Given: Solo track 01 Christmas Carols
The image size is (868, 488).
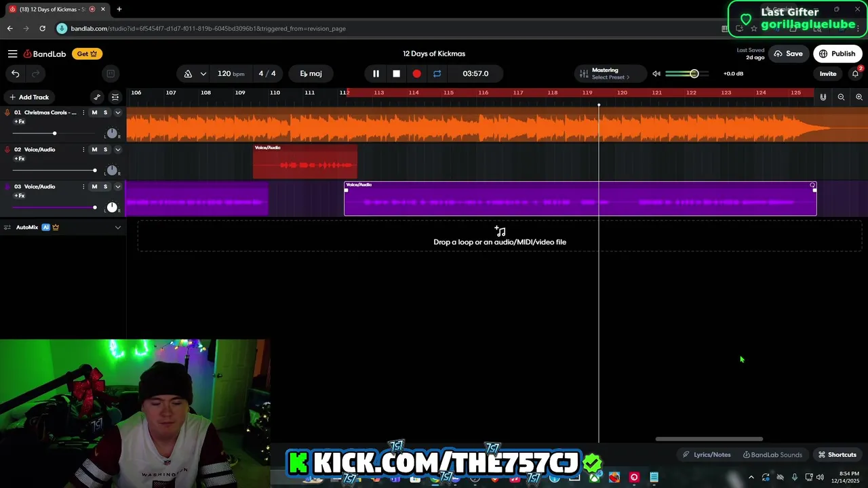Looking at the screenshot, I should [105, 113].
